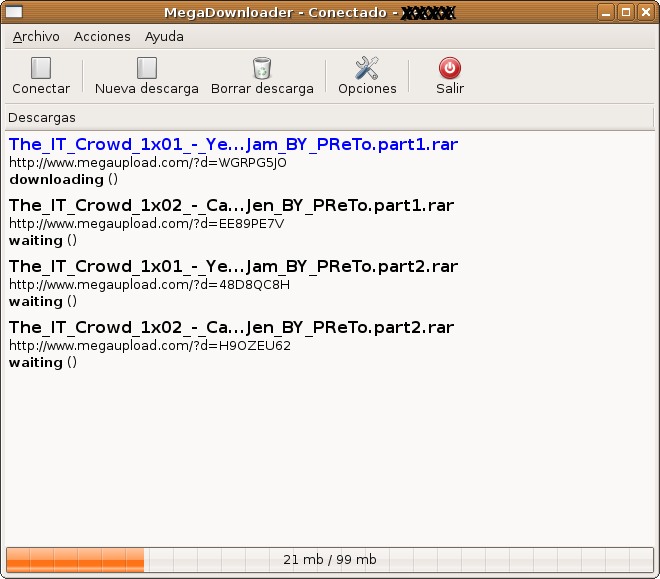Click the 21 mb / 99 mb progress bar
Image resolution: width=660 pixels, height=579 pixels.
(330, 560)
